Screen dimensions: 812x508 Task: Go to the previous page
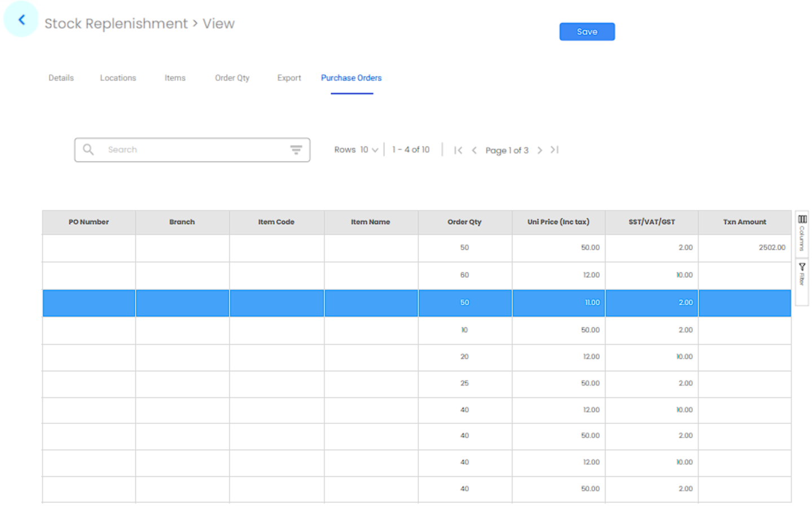tap(474, 150)
